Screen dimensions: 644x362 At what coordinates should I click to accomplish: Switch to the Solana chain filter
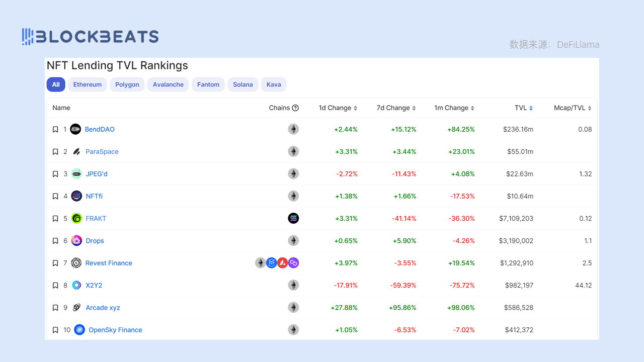point(243,84)
